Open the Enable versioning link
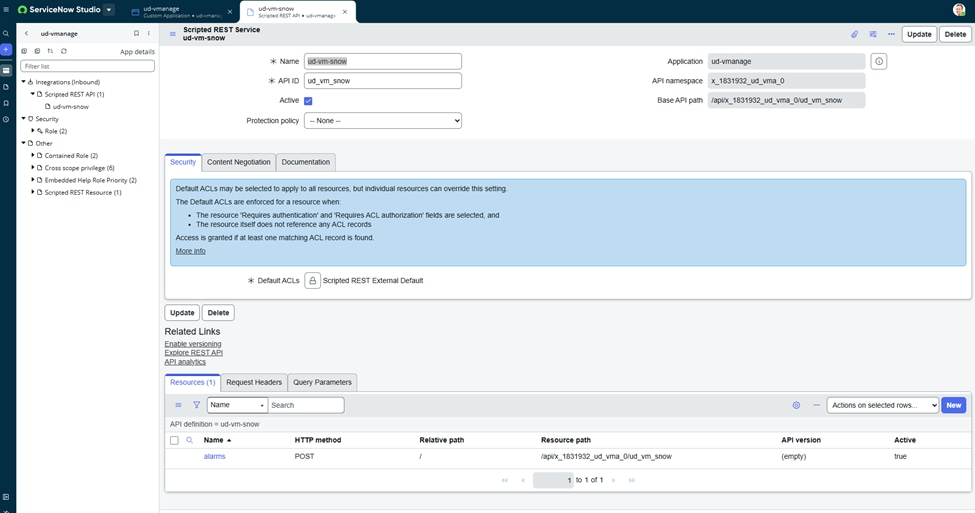Screen dimensions: 975x513 pyautogui.click(x=193, y=344)
